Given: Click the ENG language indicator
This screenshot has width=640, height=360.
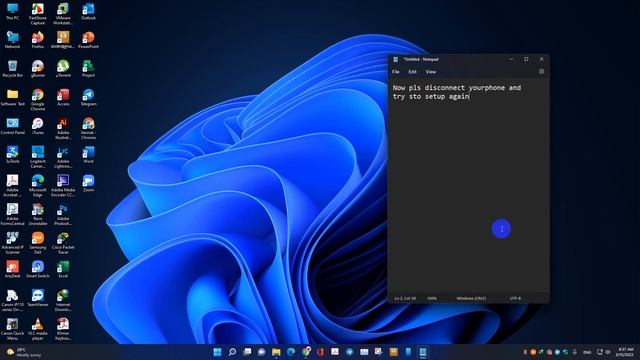Looking at the screenshot, I should pos(587,352).
